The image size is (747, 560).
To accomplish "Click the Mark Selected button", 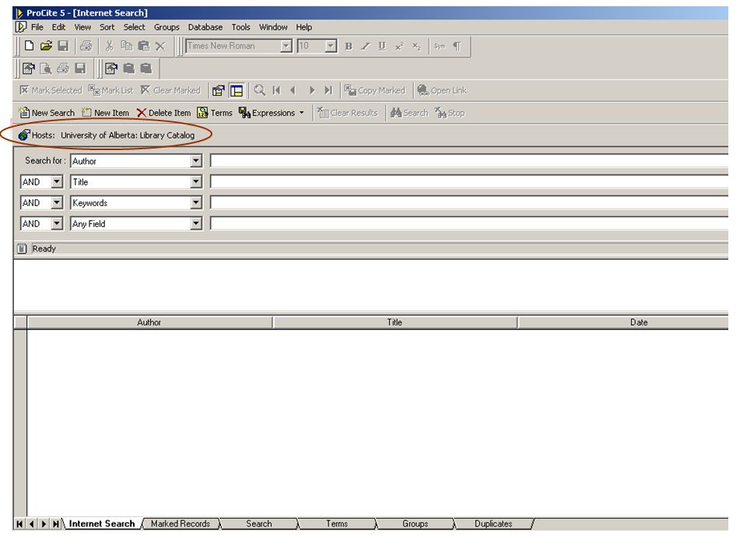I will (x=51, y=90).
